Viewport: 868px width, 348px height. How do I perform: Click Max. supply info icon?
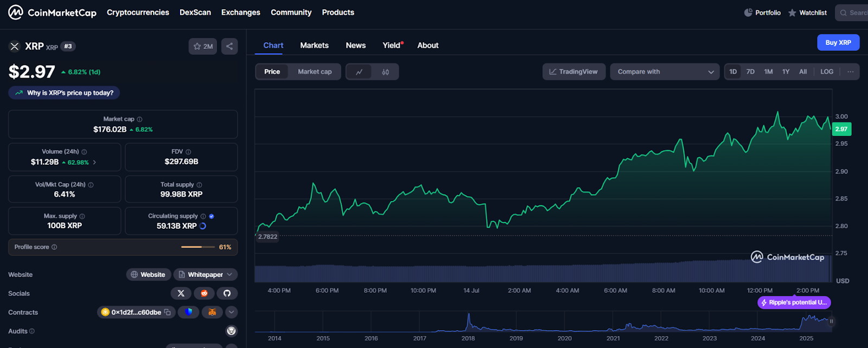click(x=82, y=216)
